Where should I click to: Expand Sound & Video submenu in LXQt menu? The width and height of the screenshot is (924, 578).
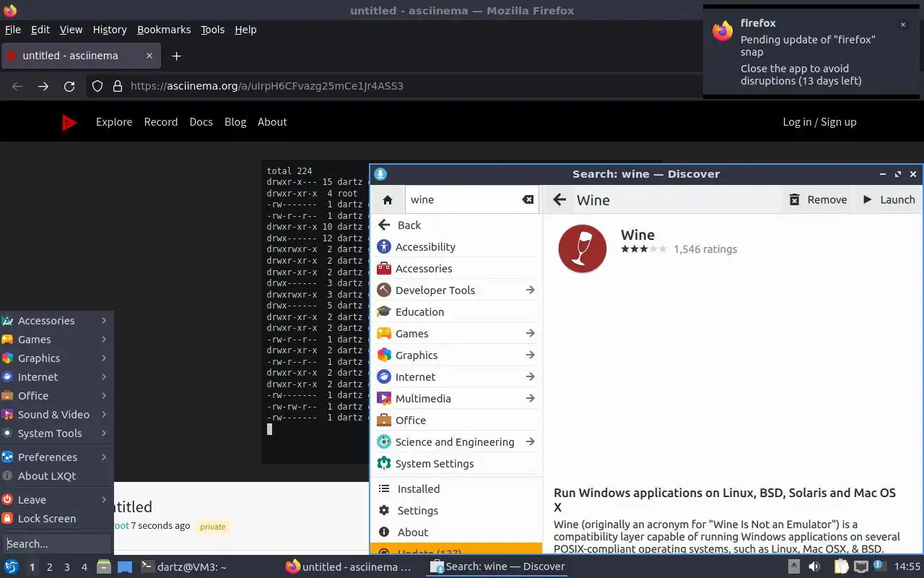coord(56,415)
